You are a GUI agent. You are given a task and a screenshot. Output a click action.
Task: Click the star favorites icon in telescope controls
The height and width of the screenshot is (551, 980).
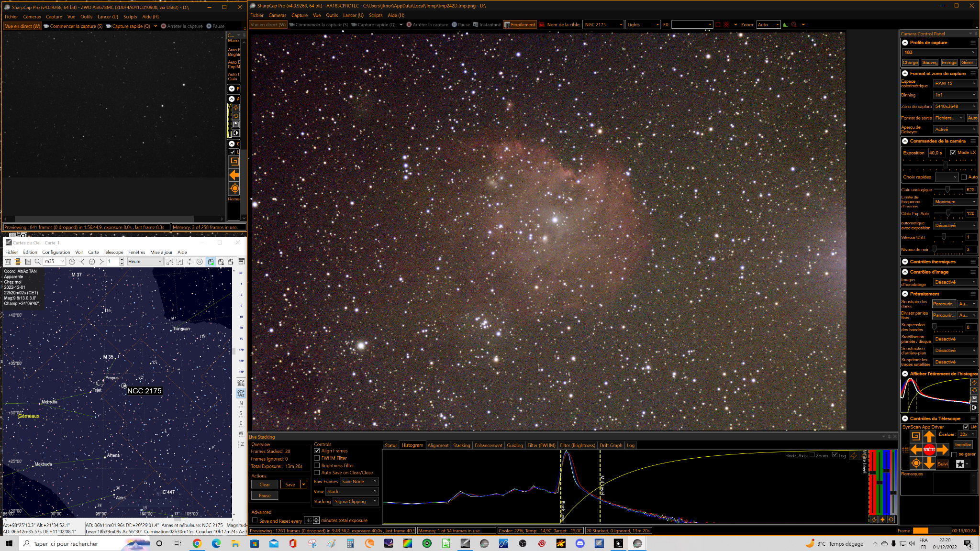960,464
